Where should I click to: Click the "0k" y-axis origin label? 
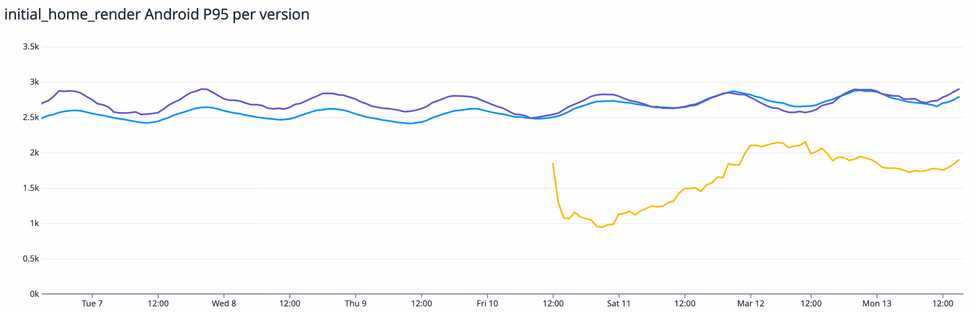tap(34, 294)
